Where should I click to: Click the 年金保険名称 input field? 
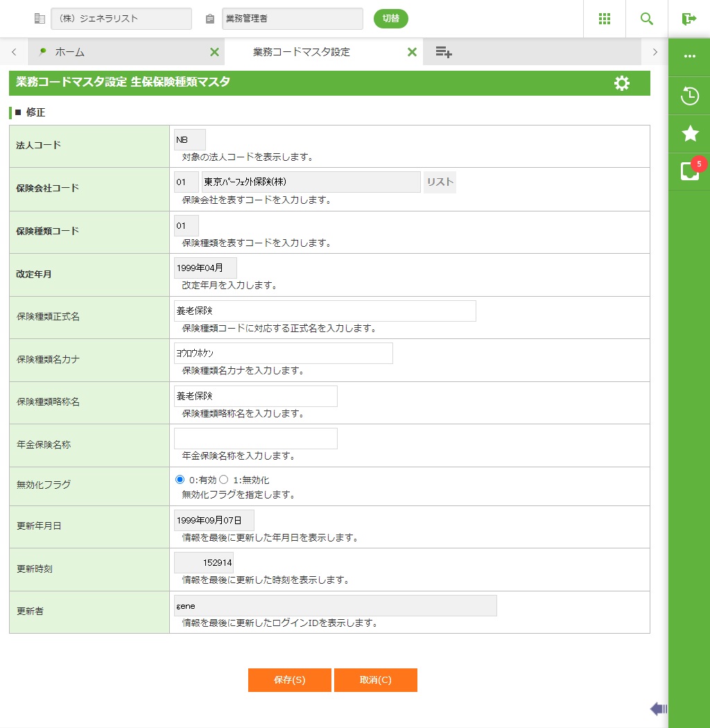pyautogui.click(x=255, y=438)
